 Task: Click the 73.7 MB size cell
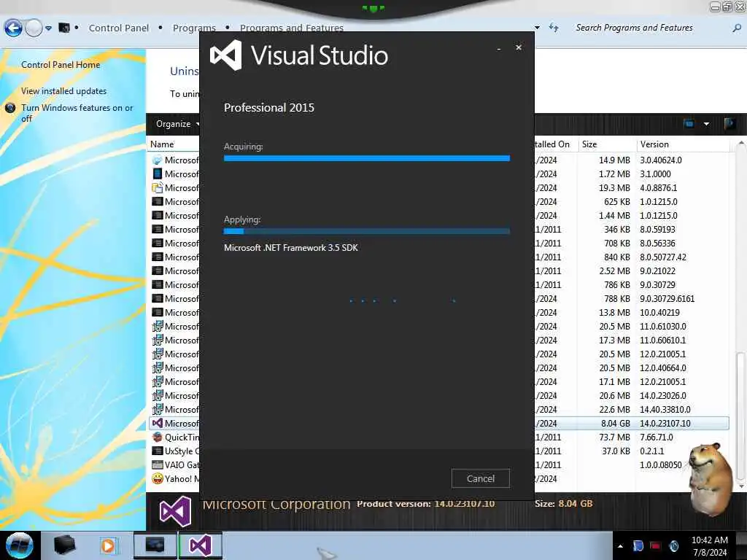(x=614, y=437)
